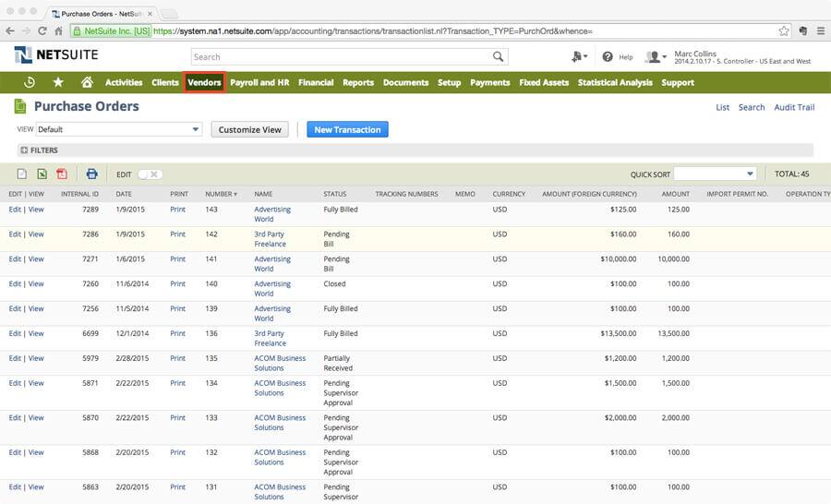Viewport: 831px width, 504px height.
Task: Click the New Transaction button
Action: point(347,129)
